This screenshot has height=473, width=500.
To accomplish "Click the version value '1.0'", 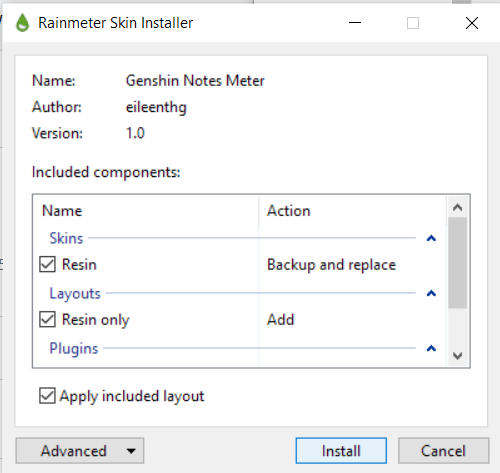I will [135, 133].
